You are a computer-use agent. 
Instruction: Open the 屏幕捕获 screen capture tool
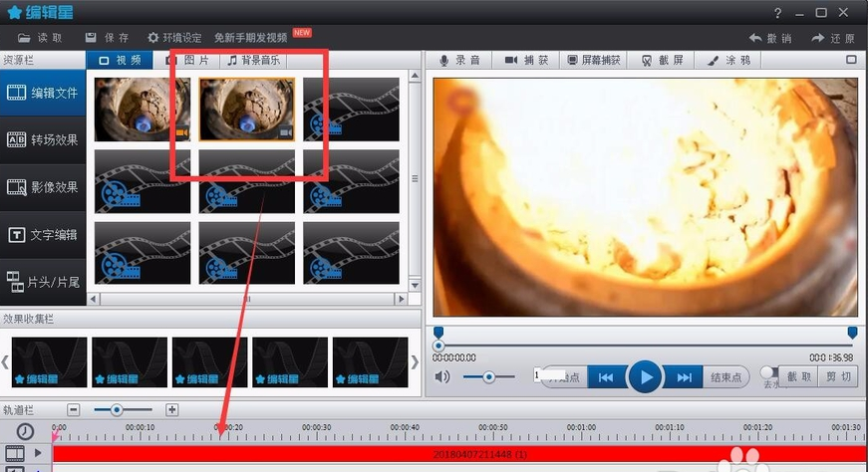(594, 60)
